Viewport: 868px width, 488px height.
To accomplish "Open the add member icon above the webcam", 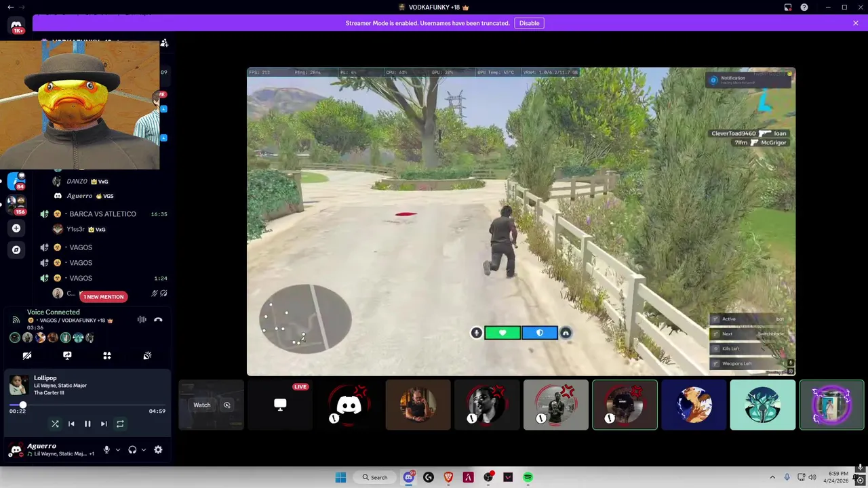I will tap(164, 43).
